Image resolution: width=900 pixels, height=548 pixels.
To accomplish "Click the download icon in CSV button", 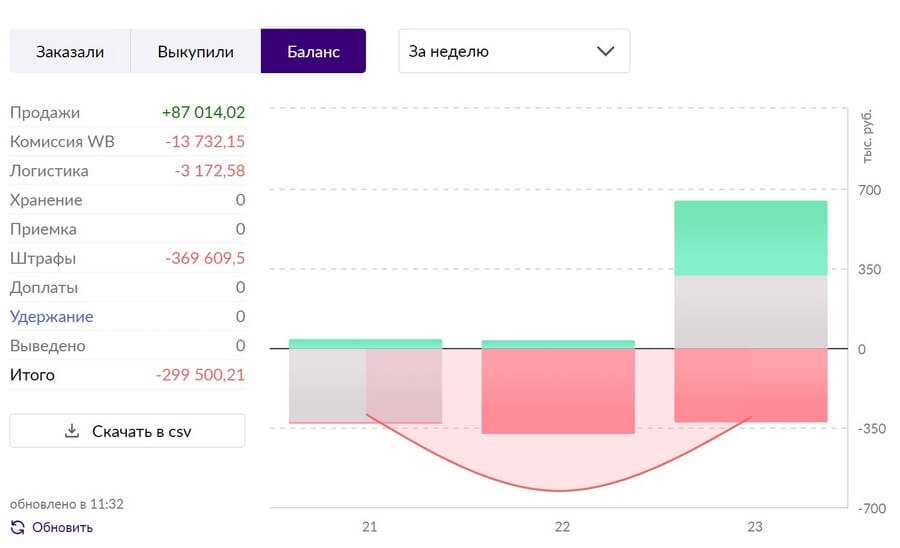I will click(x=71, y=431).
